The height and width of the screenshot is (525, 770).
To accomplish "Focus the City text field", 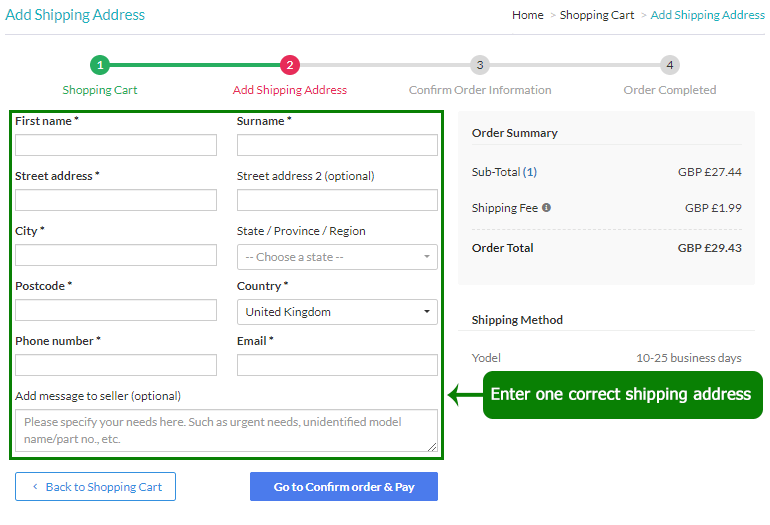I will (x=116, y=256).
